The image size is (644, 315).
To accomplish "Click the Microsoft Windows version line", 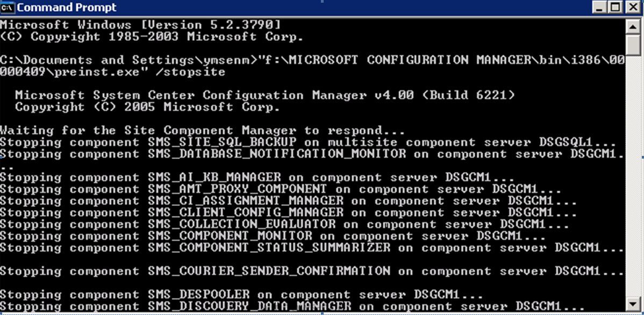I will coord(140,25).
